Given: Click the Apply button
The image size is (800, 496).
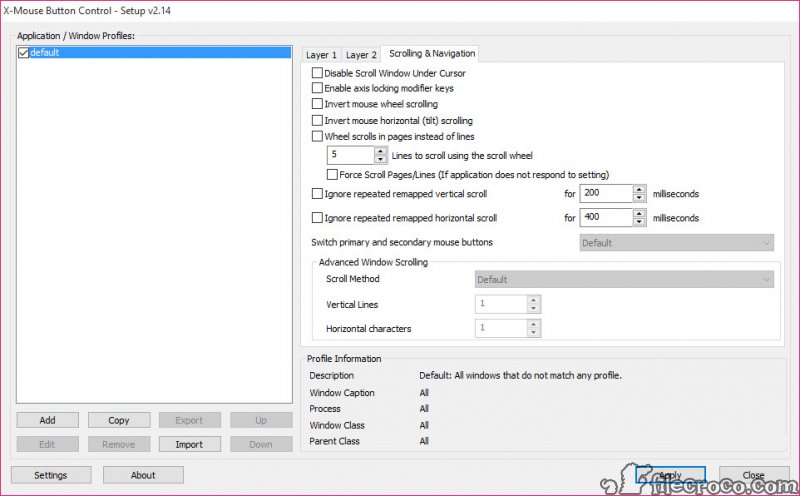Looking at the screenshot, I should tap(670, 475).
